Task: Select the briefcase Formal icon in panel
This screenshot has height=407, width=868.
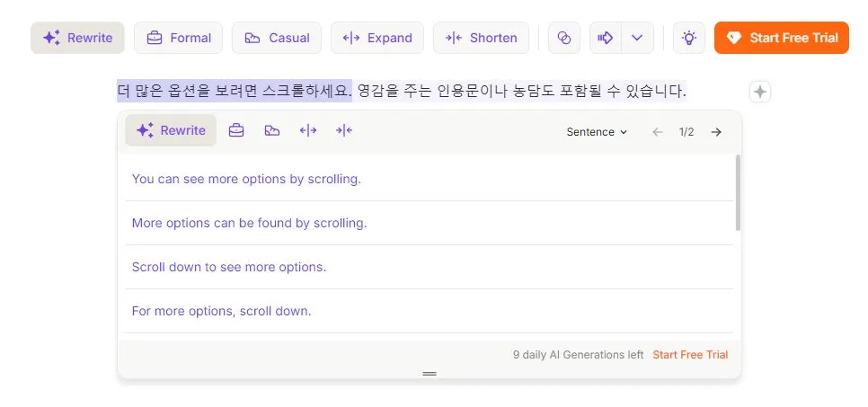Action: pos(236,130)
